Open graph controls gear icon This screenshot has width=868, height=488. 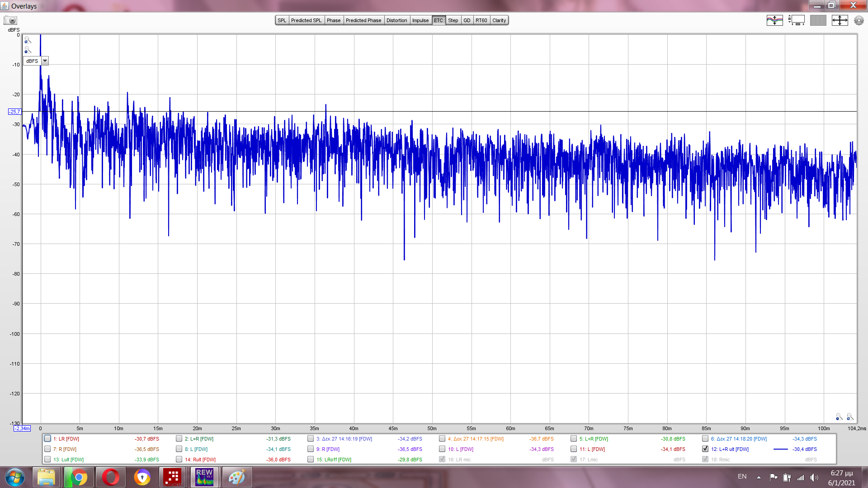(x=859, y=20)
